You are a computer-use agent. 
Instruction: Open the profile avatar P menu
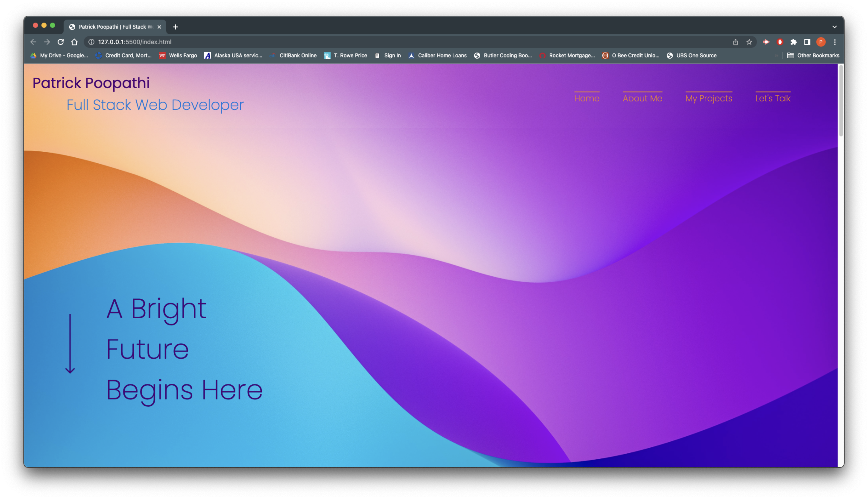pyautogui.click(x=821, y=42)
